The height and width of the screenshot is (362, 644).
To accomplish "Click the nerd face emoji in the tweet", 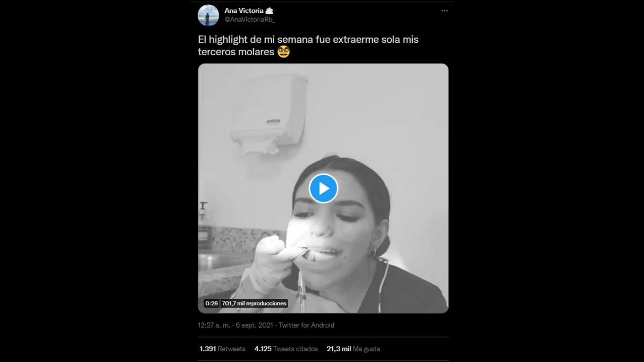I will click(284, 52).
